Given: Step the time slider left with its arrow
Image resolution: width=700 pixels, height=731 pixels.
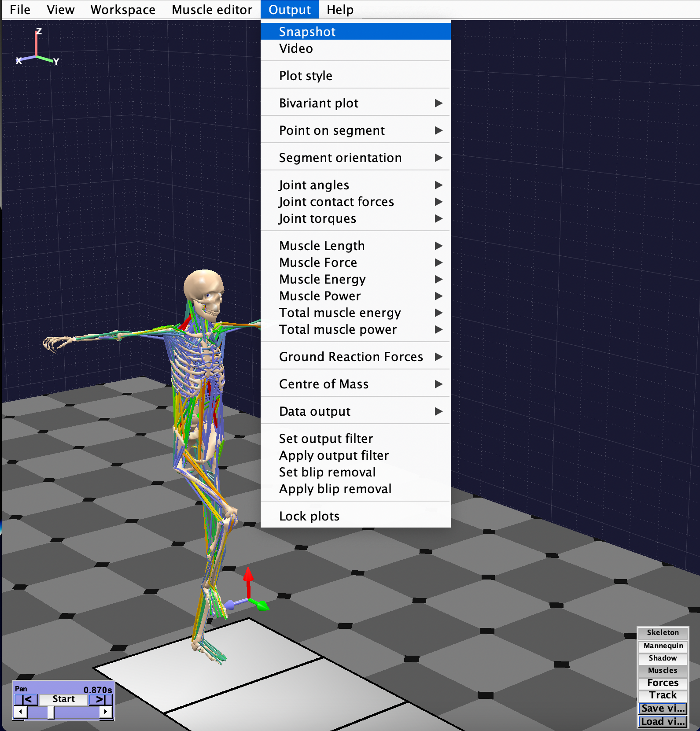Looking at the screenshot, I should pos(20,712).
